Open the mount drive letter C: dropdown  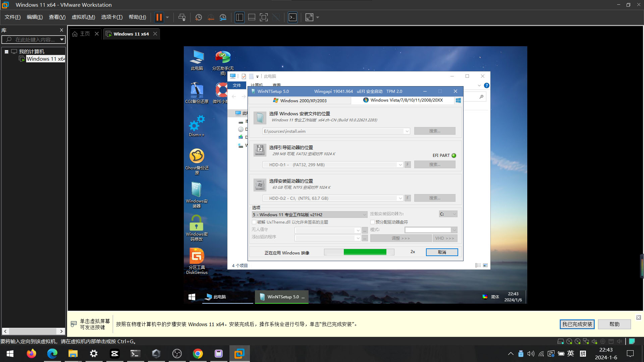click(x=448, y=214)
